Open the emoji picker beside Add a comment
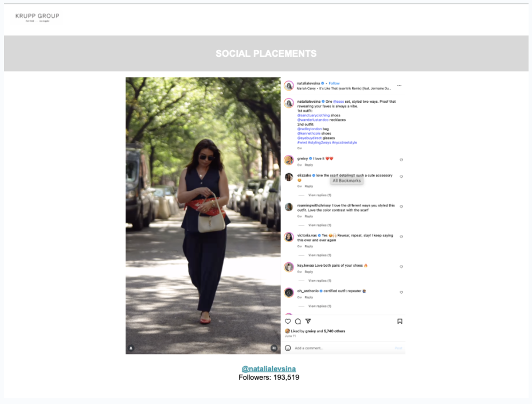This screenshot has width=532, height=404. click(x=288, y=348)
